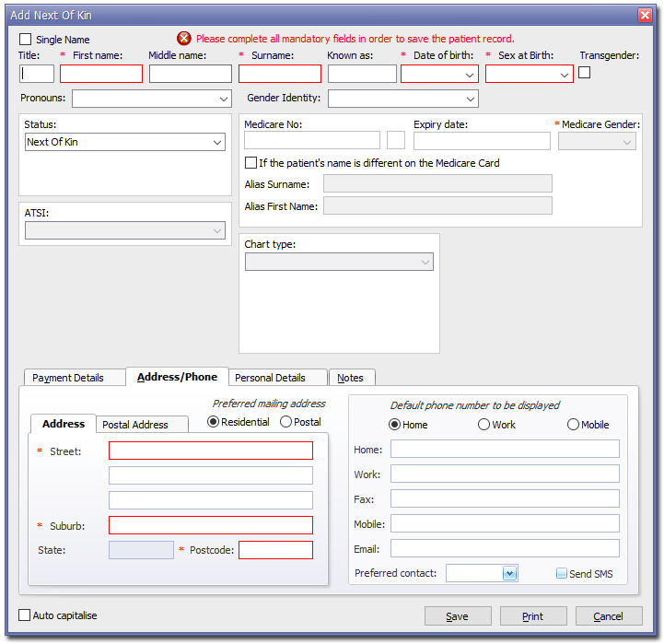This screenshot has height=644, width=664.
Task: Click the Street address input field
Action: coord(210,451)
